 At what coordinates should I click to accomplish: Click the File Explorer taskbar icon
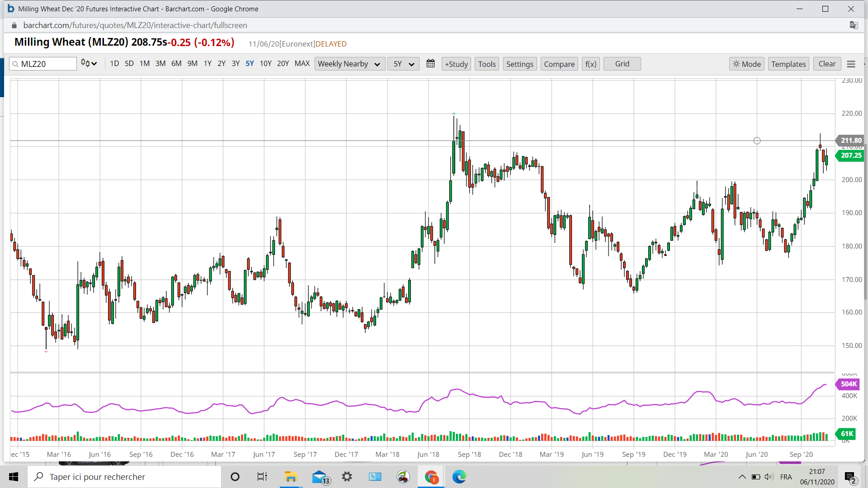290,477
